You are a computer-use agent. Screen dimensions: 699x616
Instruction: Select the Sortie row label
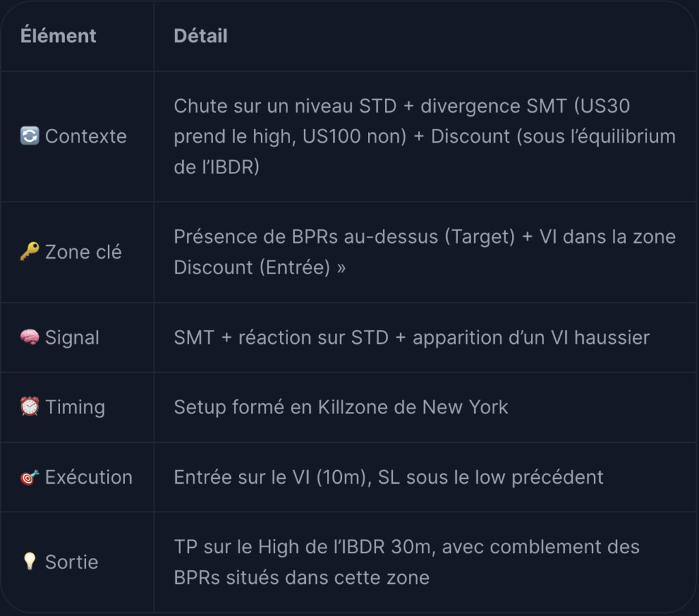[x=71, y=562]
